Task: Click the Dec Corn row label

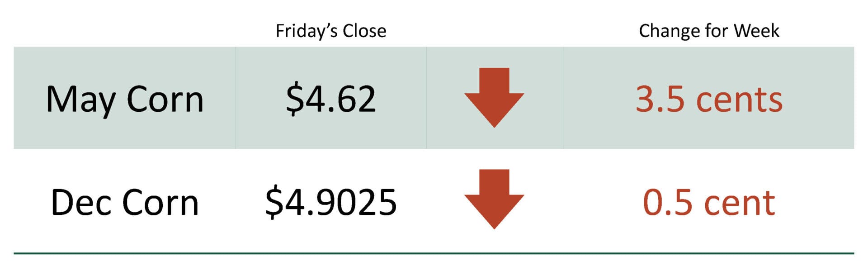Action: click(124, 202)
